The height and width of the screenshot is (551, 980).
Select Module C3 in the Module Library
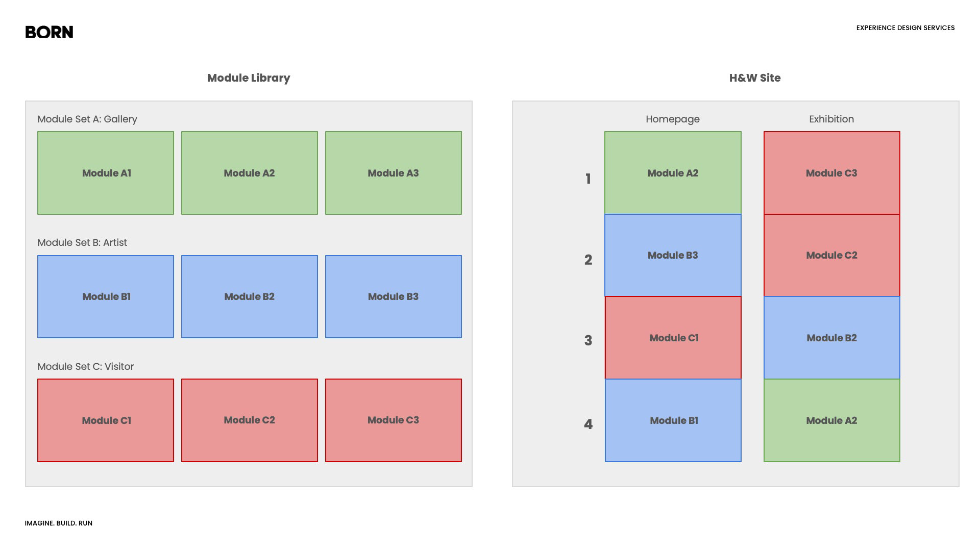coord(393,420)
